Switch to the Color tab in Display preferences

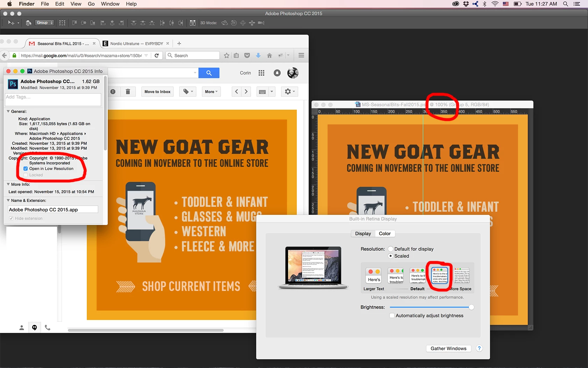click(385, 233)
